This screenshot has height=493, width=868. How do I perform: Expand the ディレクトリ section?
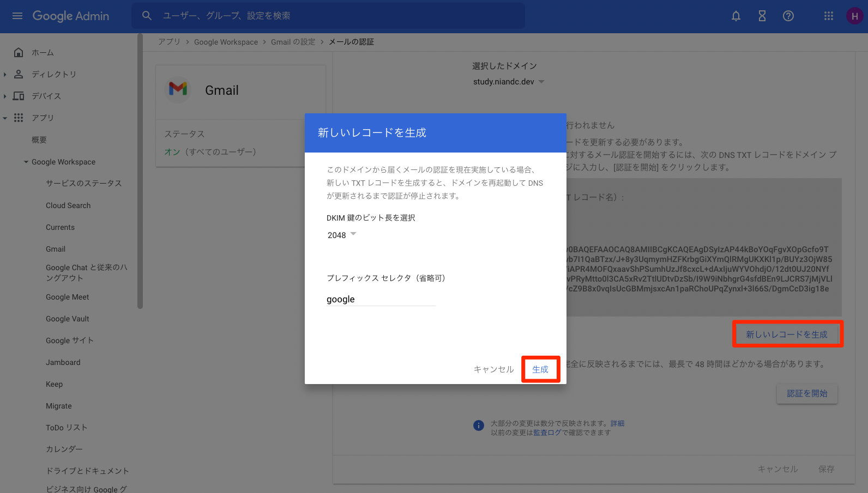5,74
